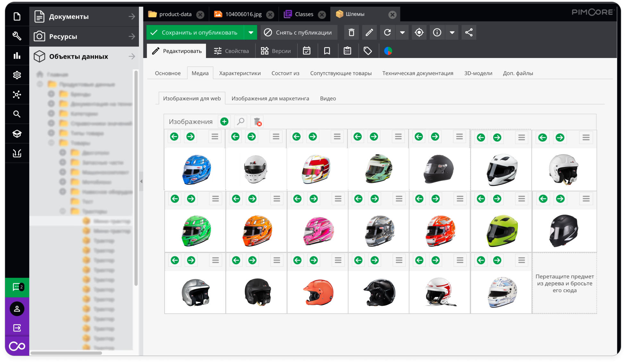The image size is (626, 364).
Task: Open the rename pencil icon in toolbar
Action: tap(369, 32)
